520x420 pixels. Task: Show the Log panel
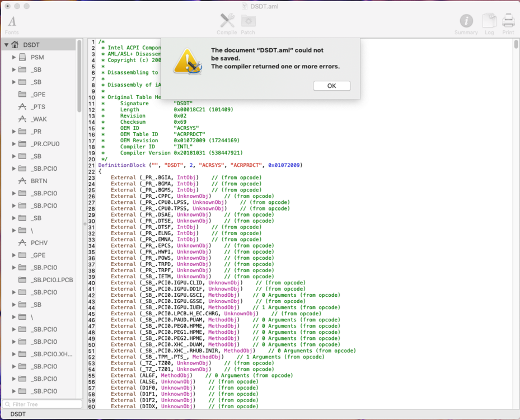(x=489, y=21)
